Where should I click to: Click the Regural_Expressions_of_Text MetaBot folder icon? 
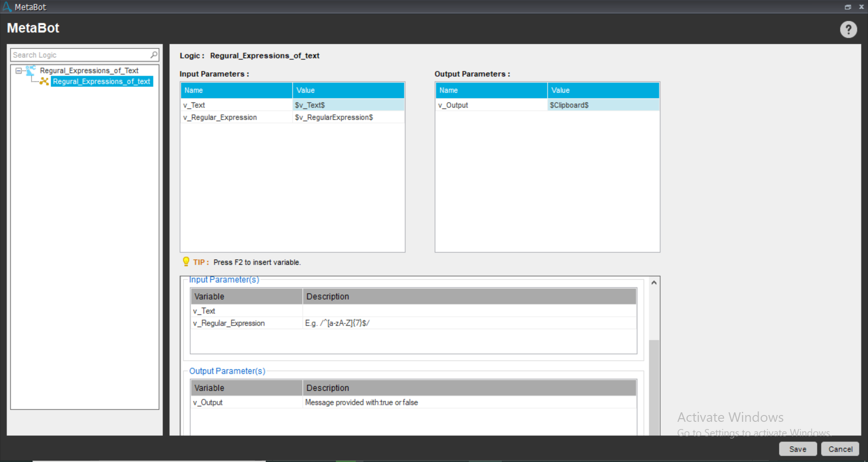[31, 70]
